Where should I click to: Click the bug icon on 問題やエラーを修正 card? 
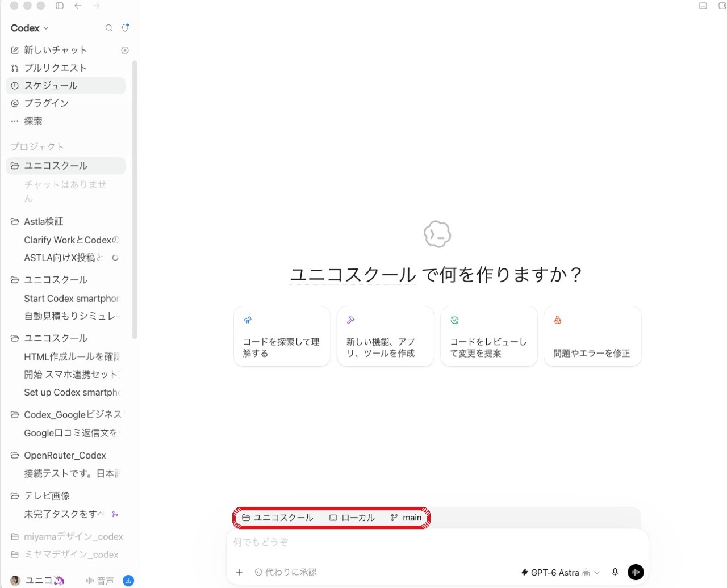click(x=558, y=320)
